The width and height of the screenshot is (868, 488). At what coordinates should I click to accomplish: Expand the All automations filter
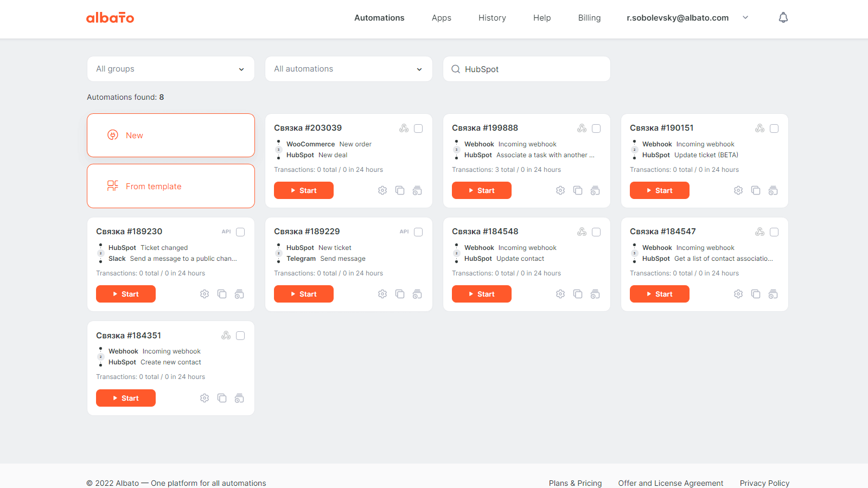(x=348, y=69)
